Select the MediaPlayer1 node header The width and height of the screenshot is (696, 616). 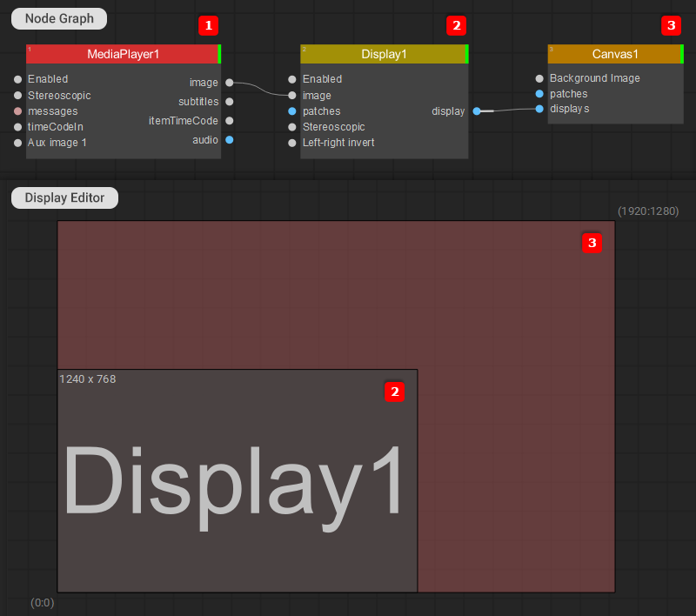pyautogui.click(x=124, y=54)
